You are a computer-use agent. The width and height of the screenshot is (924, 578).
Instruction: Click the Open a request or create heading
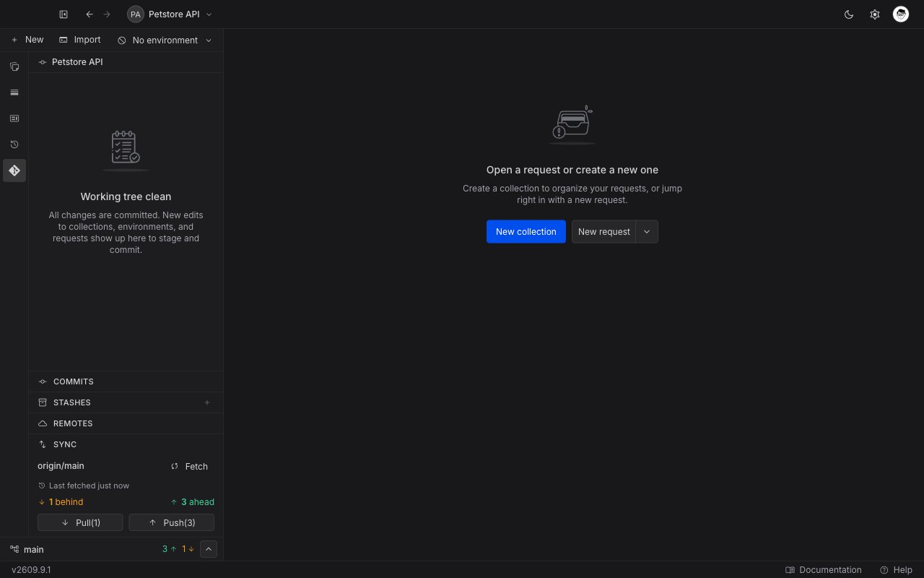(x=572, y=170)
